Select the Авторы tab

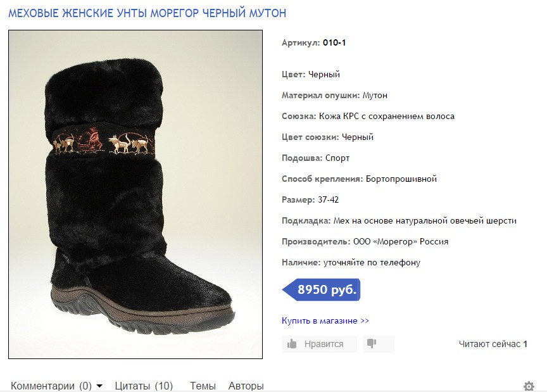coord(246,386)
